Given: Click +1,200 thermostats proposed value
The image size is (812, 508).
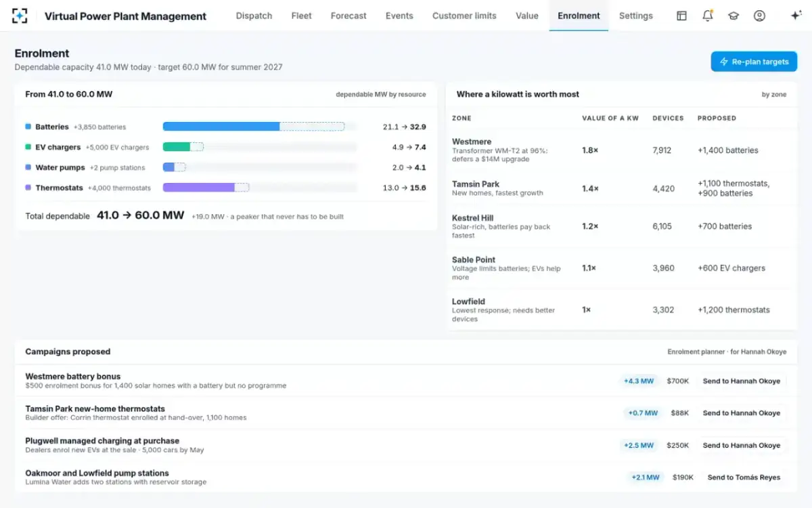Looking at the screenshot, I should 734,310.
